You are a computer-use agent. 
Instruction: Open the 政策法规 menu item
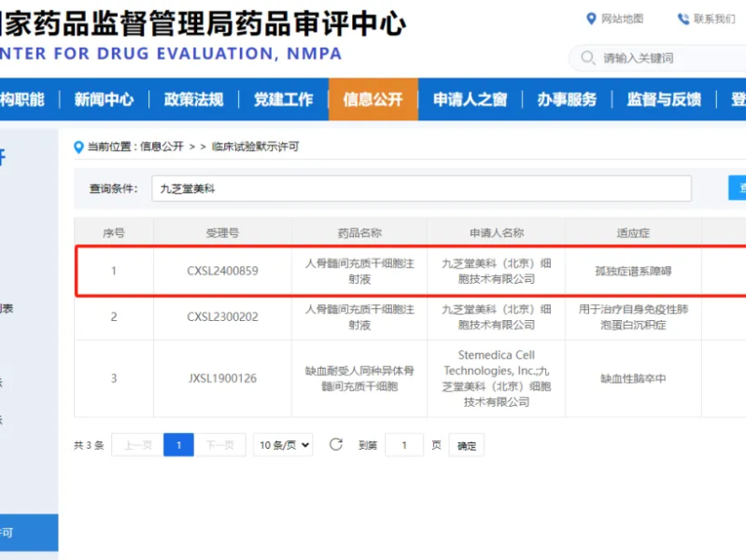[193, 100]
